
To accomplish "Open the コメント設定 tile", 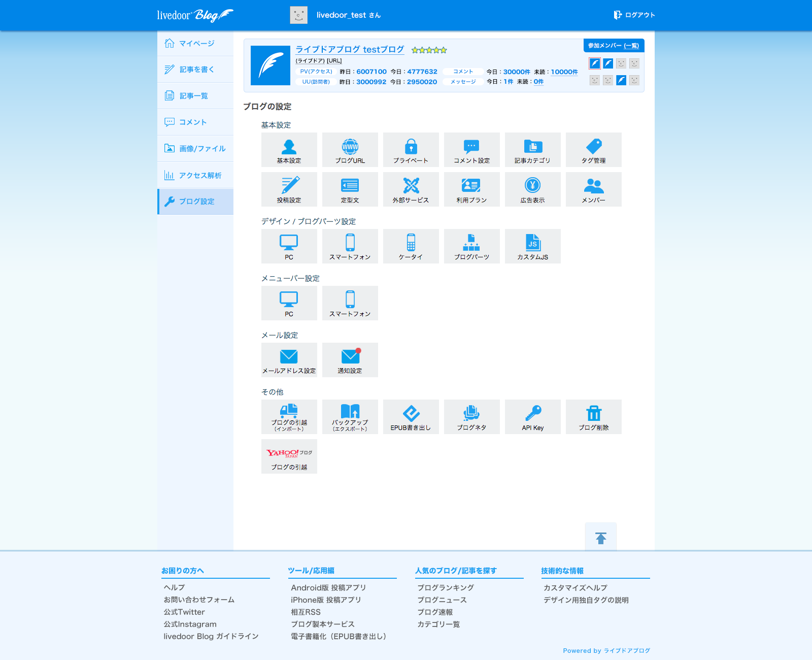I will [x=472, y=150].
